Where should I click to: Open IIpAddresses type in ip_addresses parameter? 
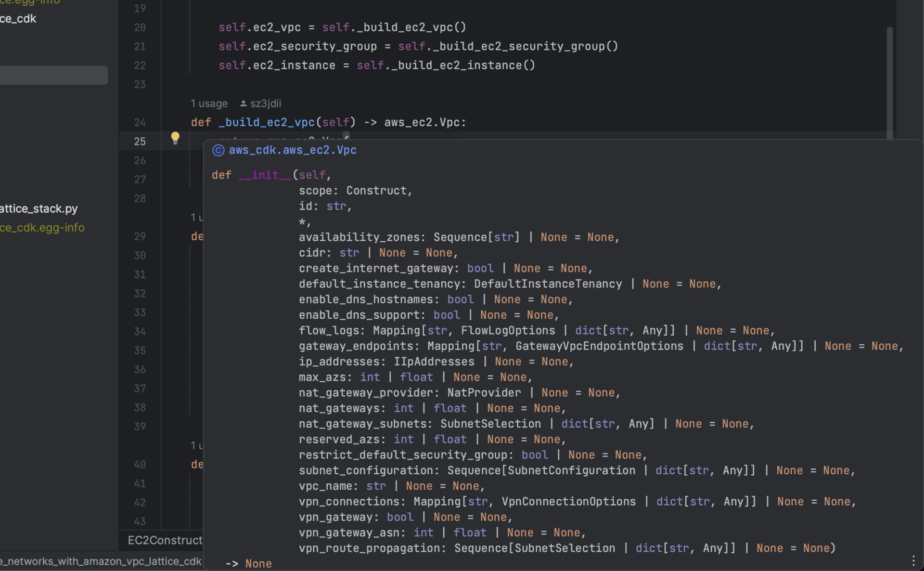(433, 362)
